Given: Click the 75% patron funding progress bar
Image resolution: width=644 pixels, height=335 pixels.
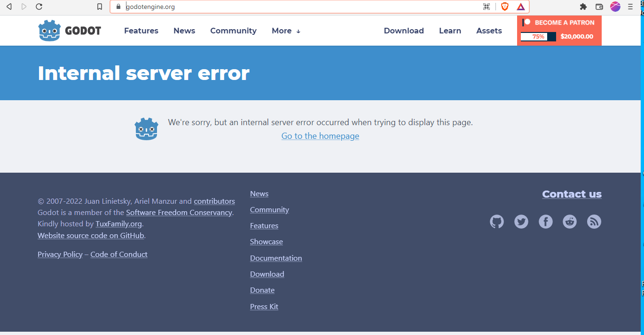Looking at the screenshot, I should pyautogui.click(x=538, y=36).
